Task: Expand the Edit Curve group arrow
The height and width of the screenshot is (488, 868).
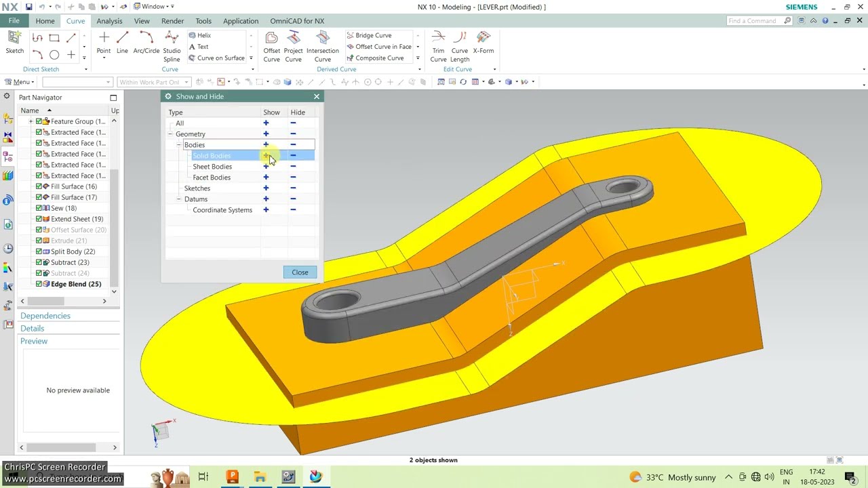Action: pyautogui.click(x=494, y=69)
